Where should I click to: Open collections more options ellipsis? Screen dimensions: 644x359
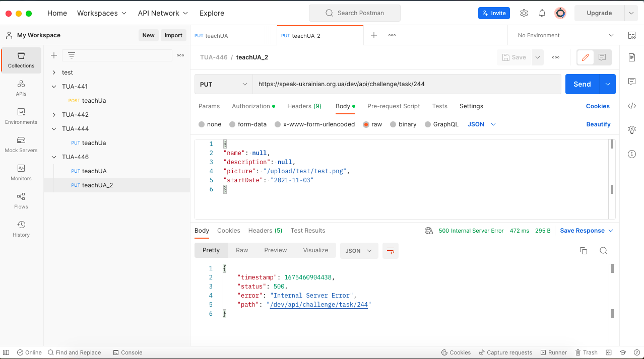[180, 55]
